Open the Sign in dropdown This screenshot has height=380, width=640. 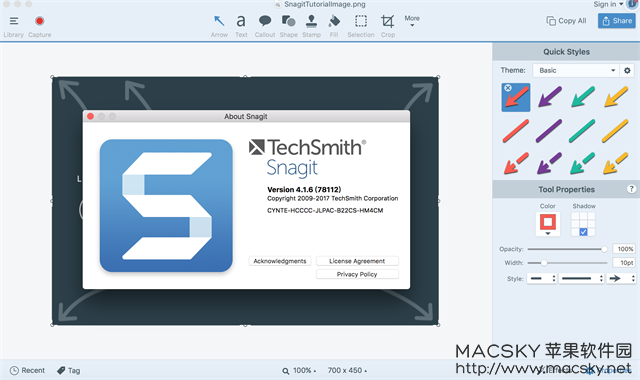click(x=608, y=4)
